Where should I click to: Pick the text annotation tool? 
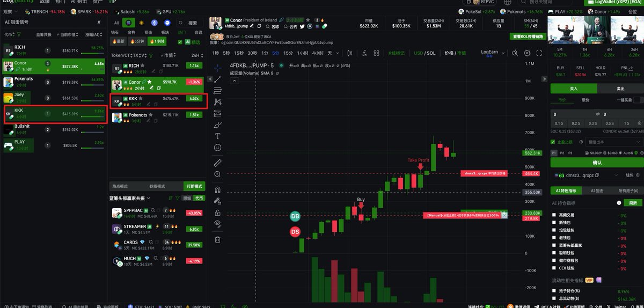click(217, 136)
